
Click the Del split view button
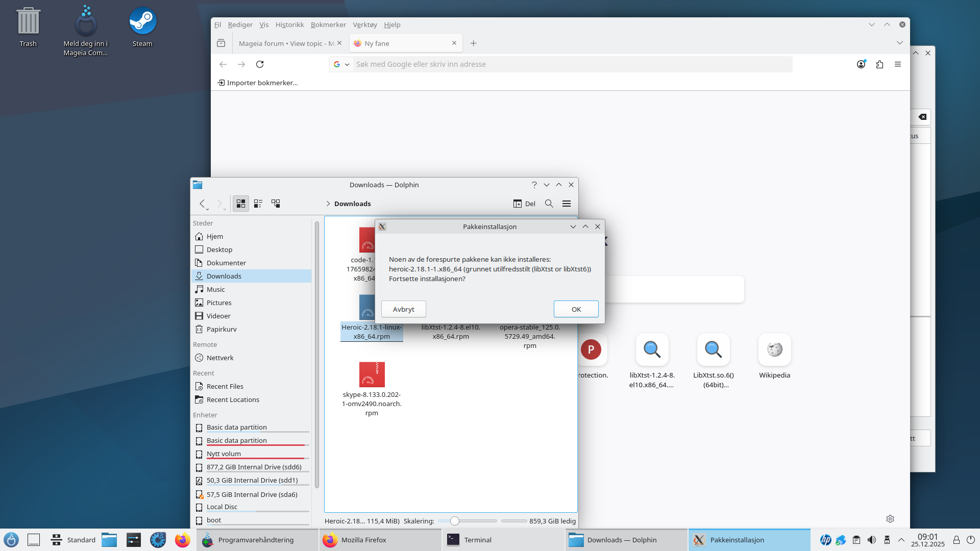[524, 204]
